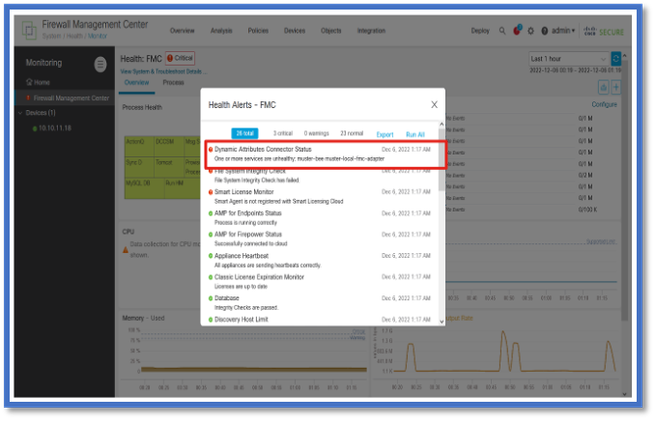Click green status dot of Database alert
Viewport: 655px width, 421px height.
coord(211,299)
